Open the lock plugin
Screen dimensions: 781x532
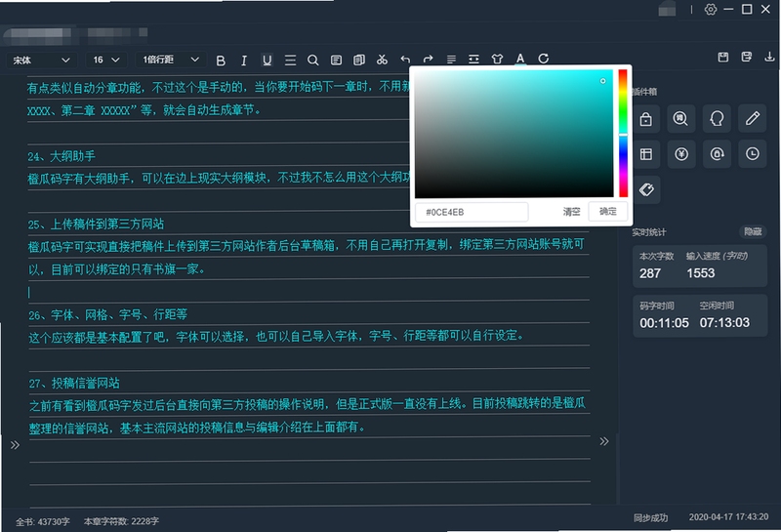point(646,119)
